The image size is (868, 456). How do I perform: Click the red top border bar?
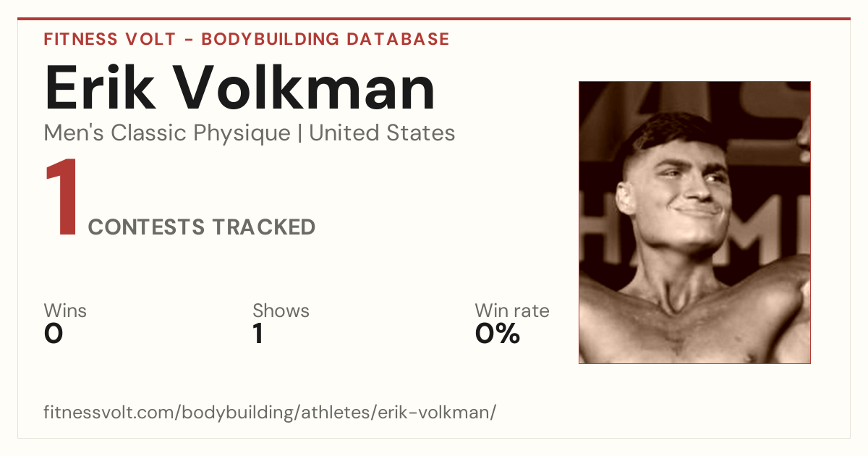pyautogui.click(x=434, y=19)
